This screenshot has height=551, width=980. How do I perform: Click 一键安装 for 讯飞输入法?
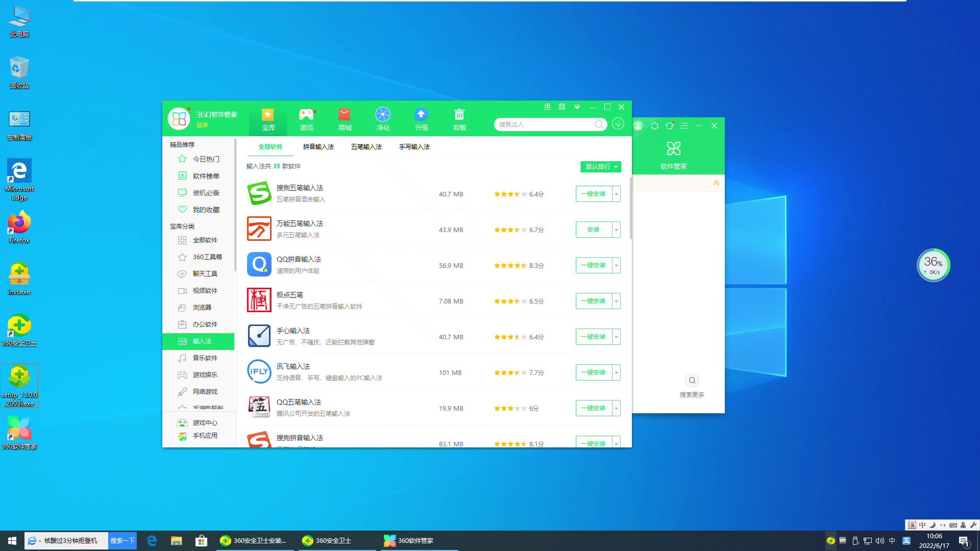(x=594, y=372)
